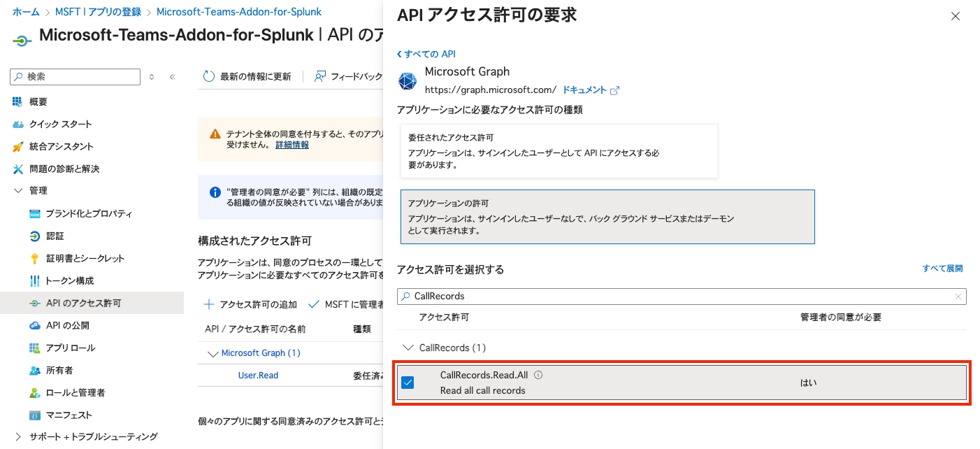Click the up-down sort icon beside search box
The image size is (980, 449).
(152, 77)
